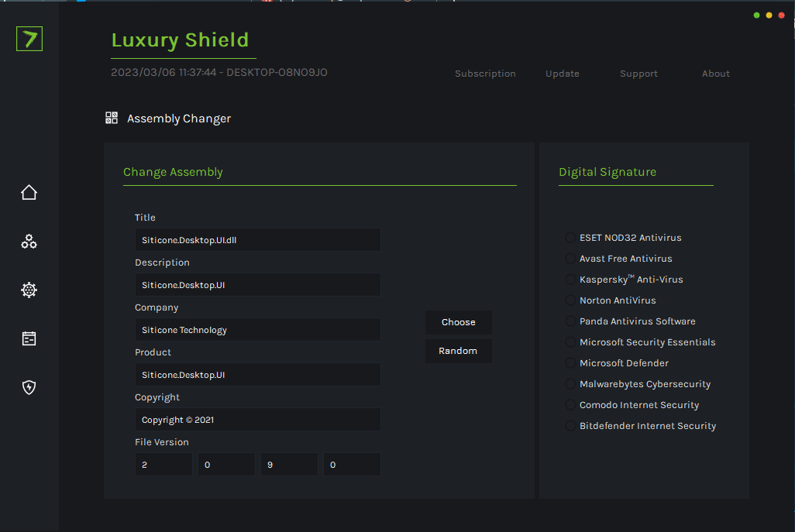Open the three-circles modules sidebar icon
This screenshot has width=795, height=532.
(29, 241)
